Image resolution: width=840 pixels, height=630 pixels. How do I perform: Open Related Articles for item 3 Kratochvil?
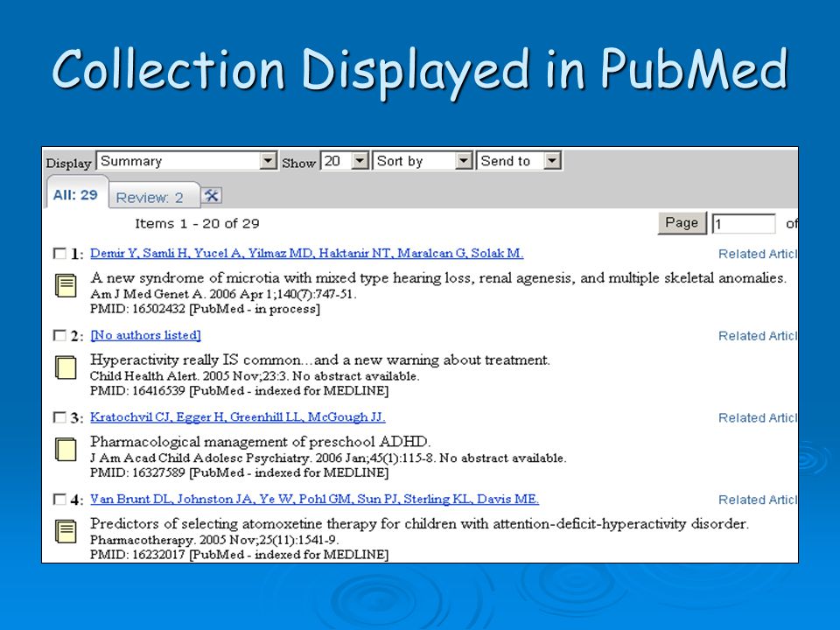(758, 418)
